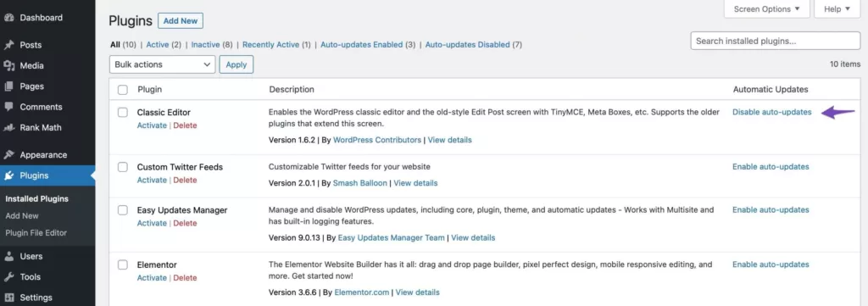Open the Appearance menu label
Viewport: 868px width, 306px height.
click(43, 155)
